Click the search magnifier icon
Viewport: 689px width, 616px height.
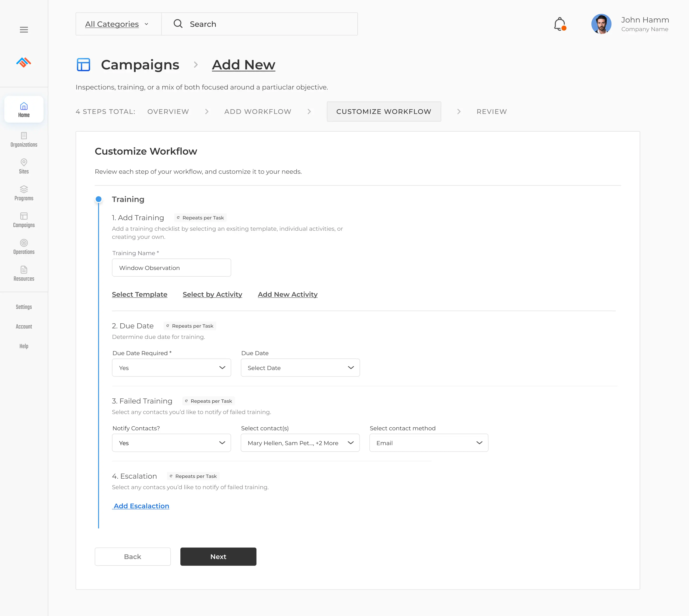point(178,24)
